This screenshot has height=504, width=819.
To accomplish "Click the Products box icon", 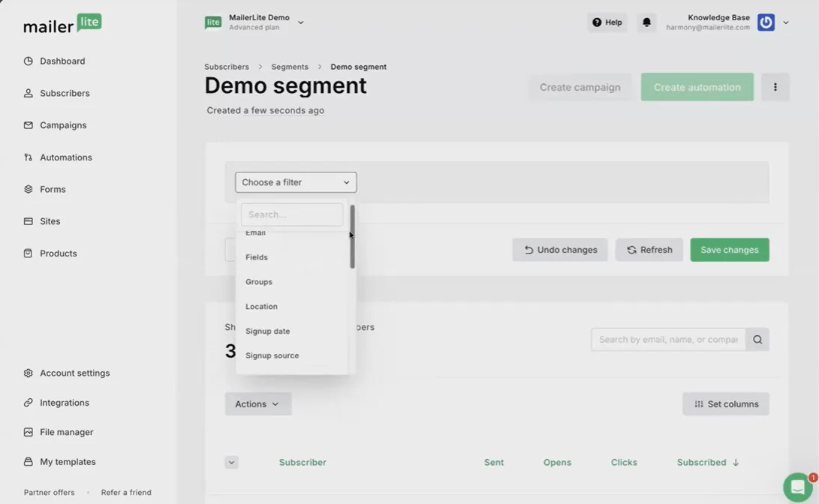I will pyautogui.click(x=29, y=253).
